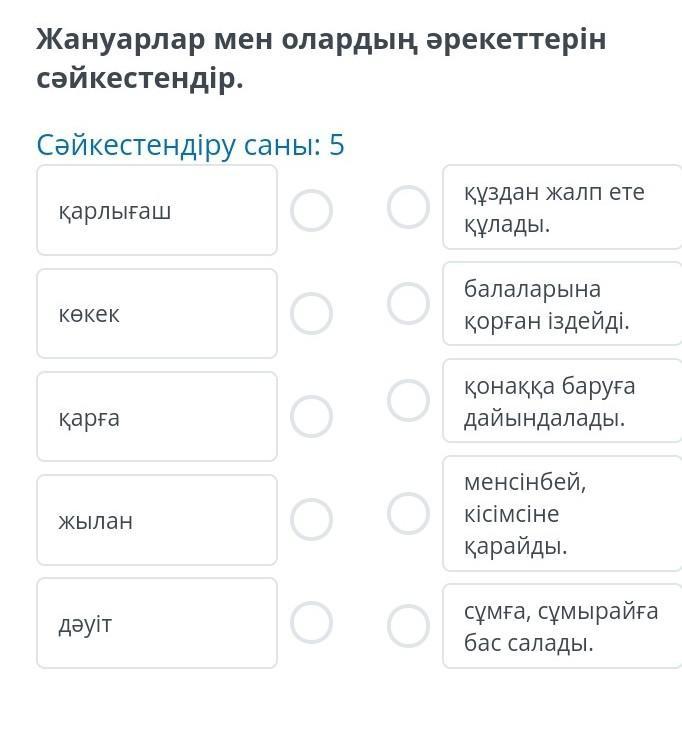Choose the 'қонаққа баруға дайындалады' card
This screenshot has width=682, height=734.
(x=561, y=401)
